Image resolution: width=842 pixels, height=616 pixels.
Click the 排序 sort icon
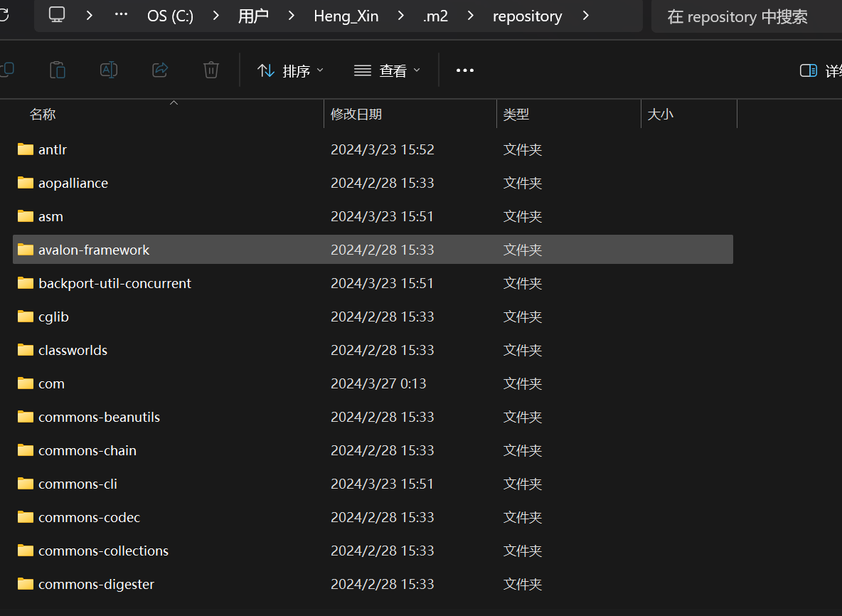click(266, 70)
